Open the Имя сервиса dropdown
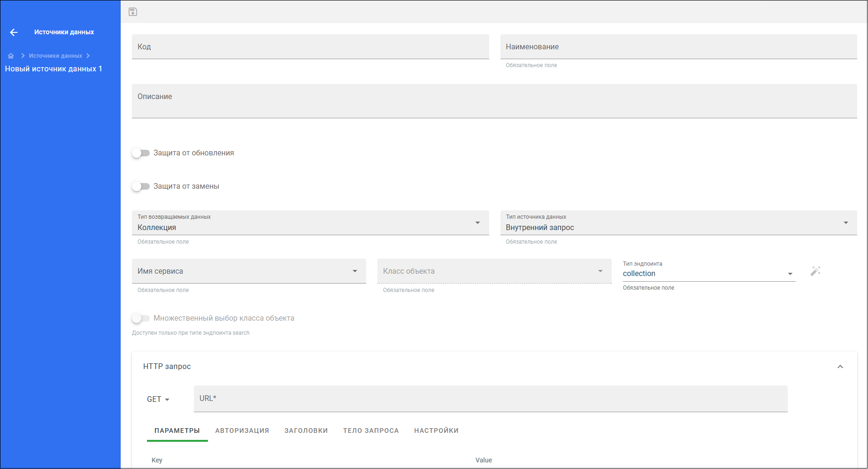The image size is (868, 469). [249, 271]
